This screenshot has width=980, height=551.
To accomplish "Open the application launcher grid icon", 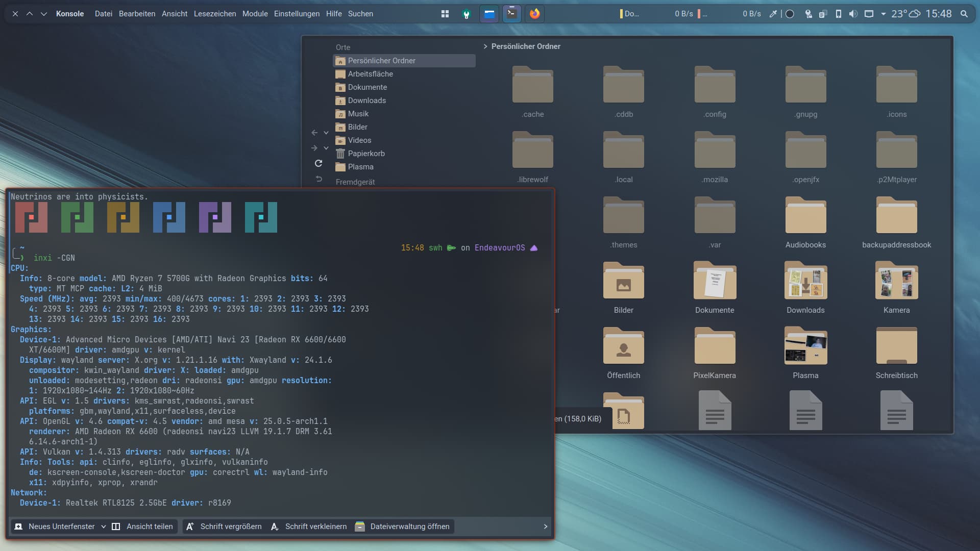I will 445,14.
